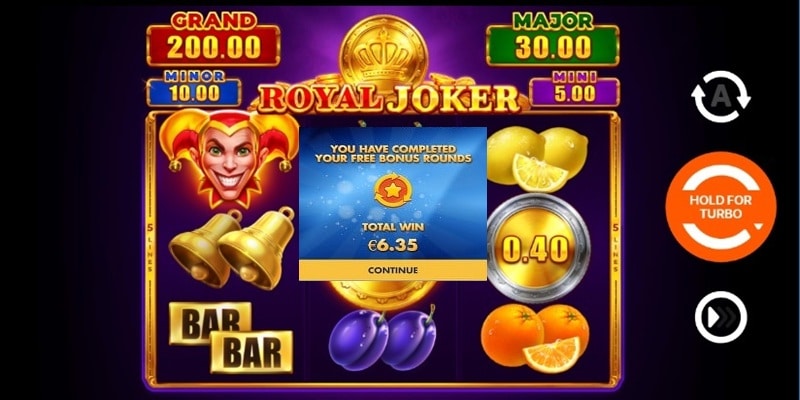Toggle the autoplay icon marked A
The width and height of the screenshot is (800, 400).
[x=720, y=96]
